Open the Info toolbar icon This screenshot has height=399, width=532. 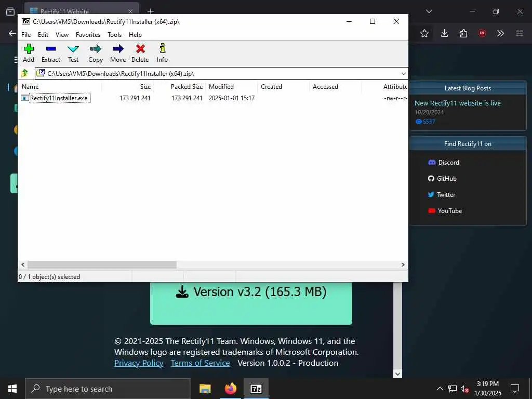[x=162, y=54]
